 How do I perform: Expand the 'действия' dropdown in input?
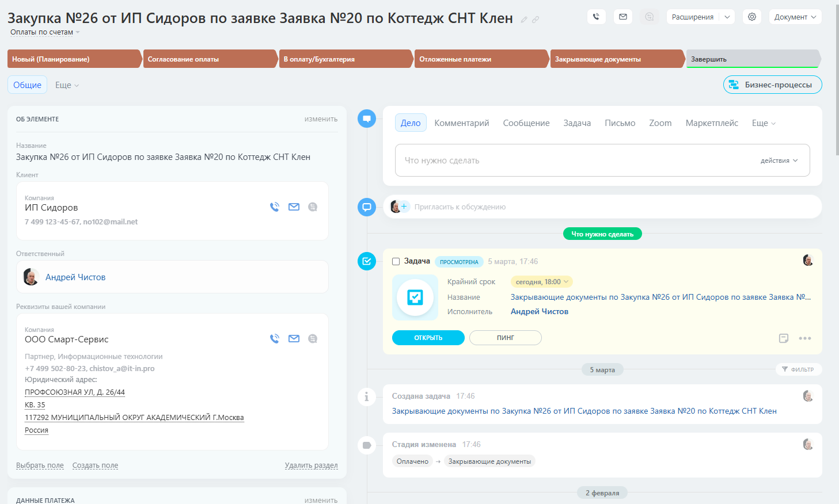779,161
